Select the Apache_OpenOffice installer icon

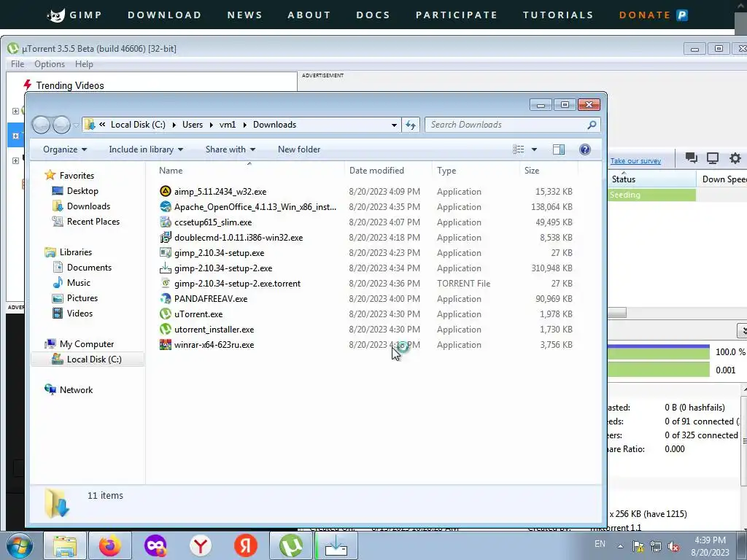point(166,206)
